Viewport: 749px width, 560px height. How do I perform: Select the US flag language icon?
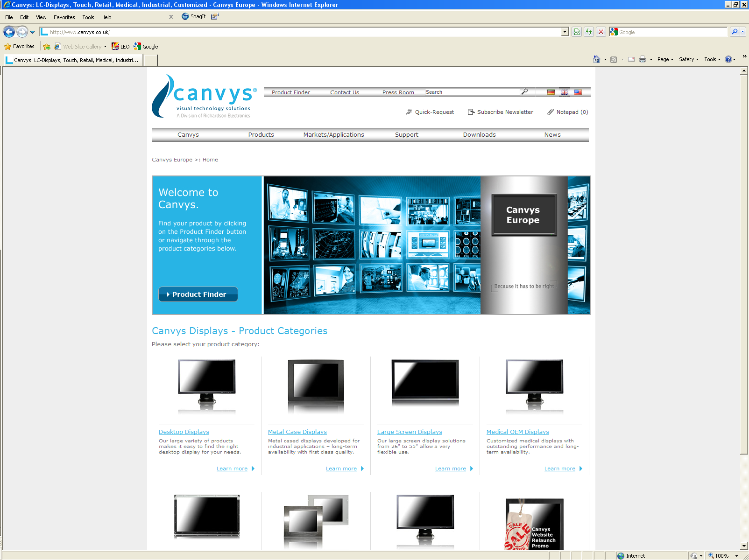click(x=578, y=92)
